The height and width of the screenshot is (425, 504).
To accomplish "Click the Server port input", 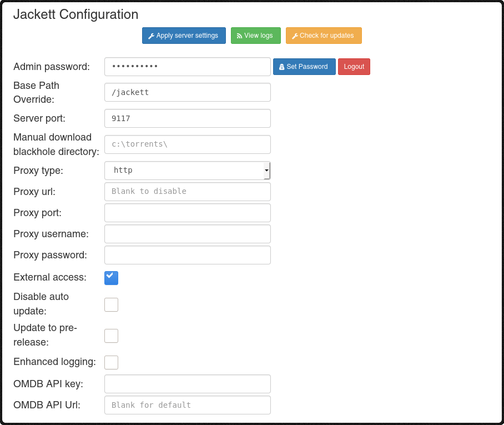I will click(187, 118).
